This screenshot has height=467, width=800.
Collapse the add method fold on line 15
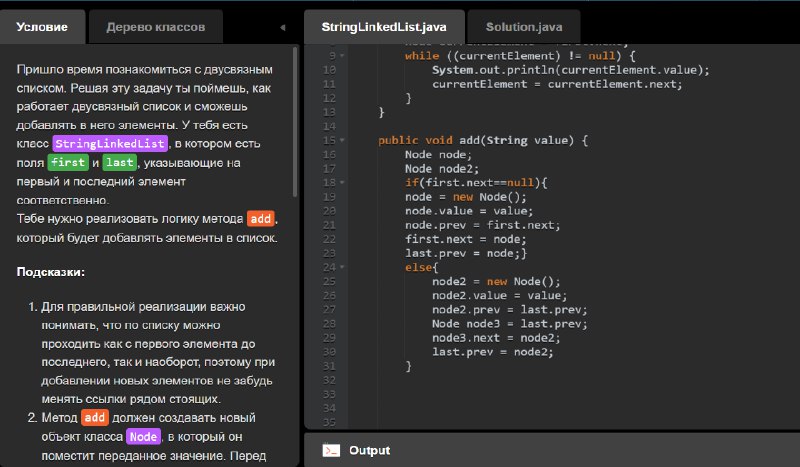click(x=342, y=140)
